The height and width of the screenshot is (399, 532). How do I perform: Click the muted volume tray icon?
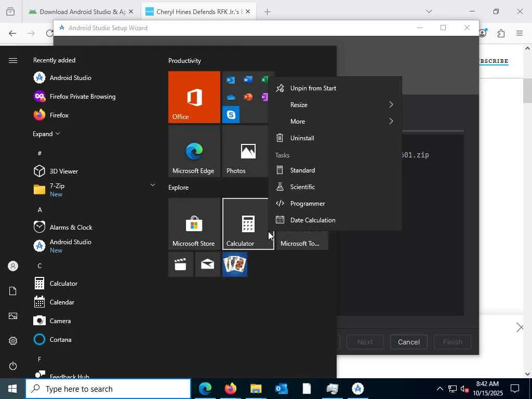coord(464,389)
